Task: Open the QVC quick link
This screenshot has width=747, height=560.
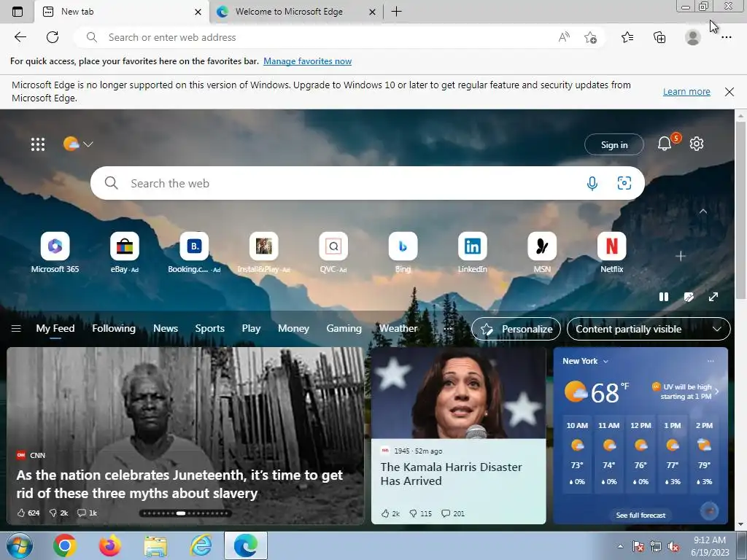Action: pyautogui.click(x=333, y=253)
